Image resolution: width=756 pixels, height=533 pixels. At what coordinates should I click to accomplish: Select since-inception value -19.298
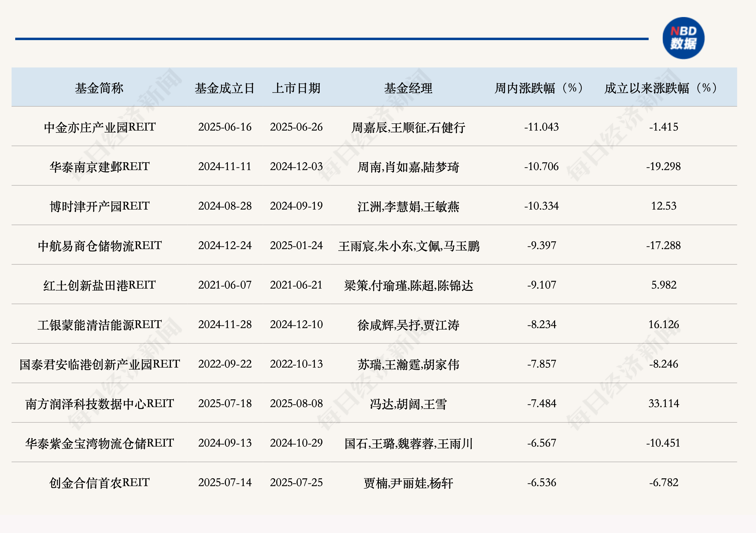point(663,167)
